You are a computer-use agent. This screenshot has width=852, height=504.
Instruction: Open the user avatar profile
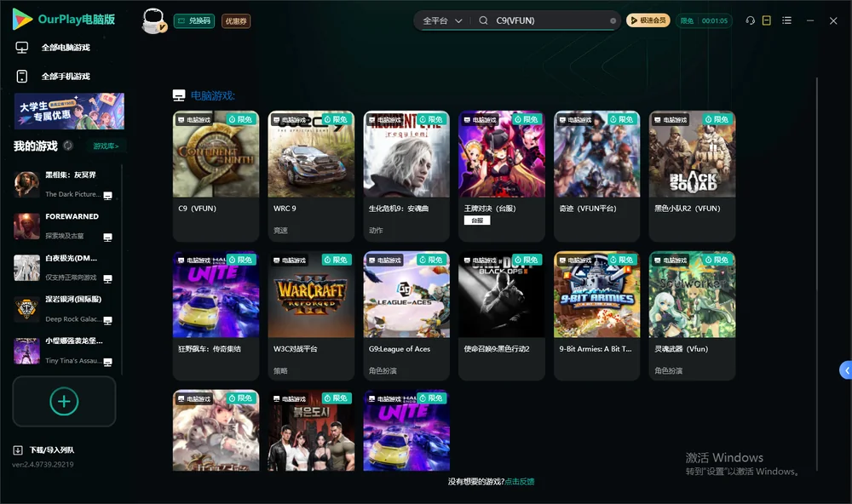click(x=153, y=20)
